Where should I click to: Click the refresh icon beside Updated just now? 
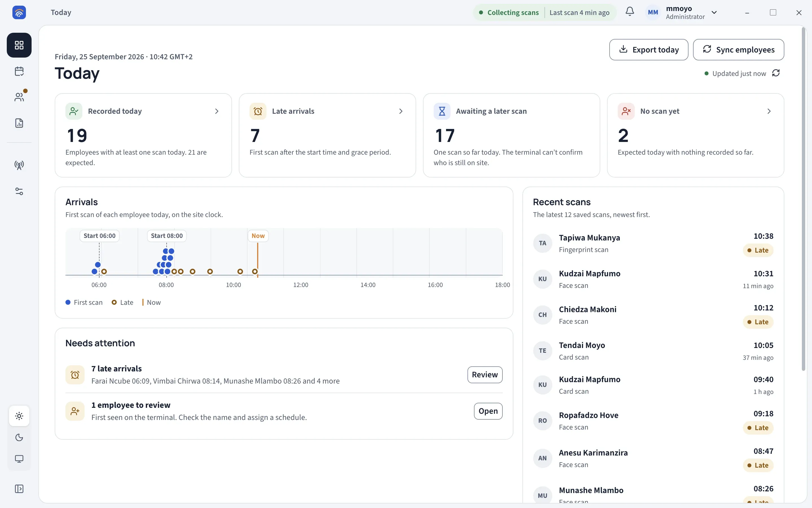pos(776,73)
